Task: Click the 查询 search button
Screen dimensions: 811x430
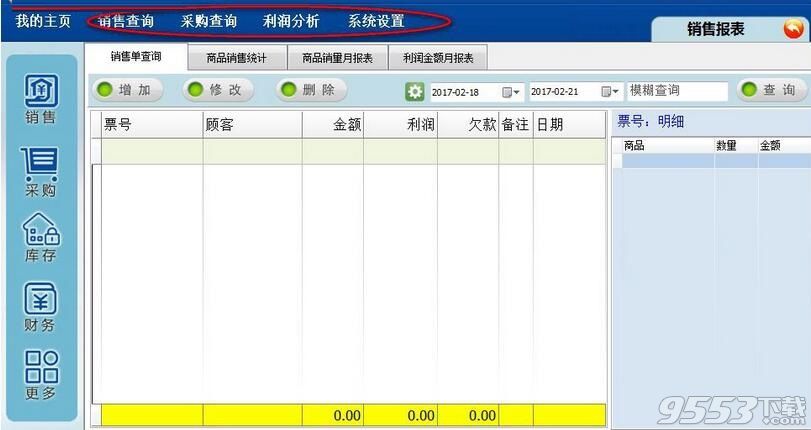Action: (x=772, y=90)
